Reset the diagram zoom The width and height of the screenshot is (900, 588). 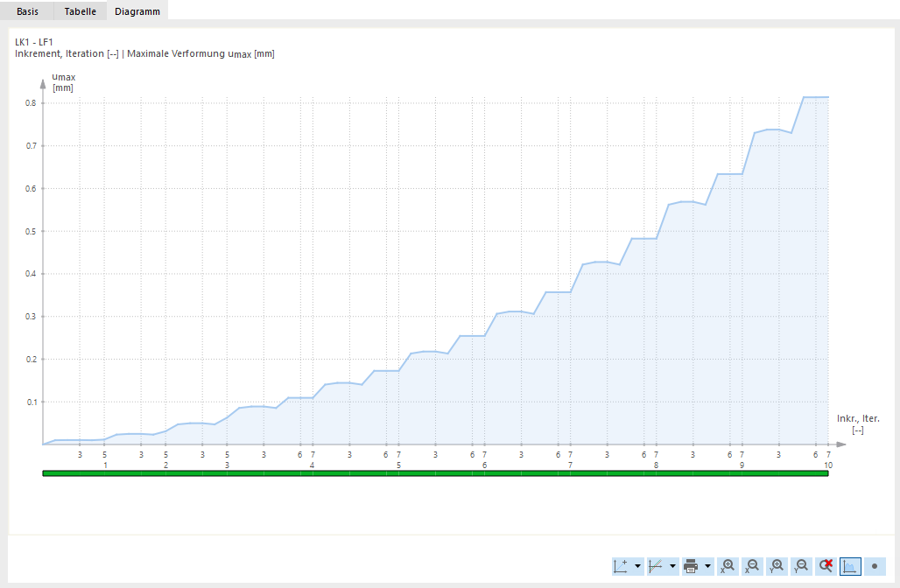point(824,566)
